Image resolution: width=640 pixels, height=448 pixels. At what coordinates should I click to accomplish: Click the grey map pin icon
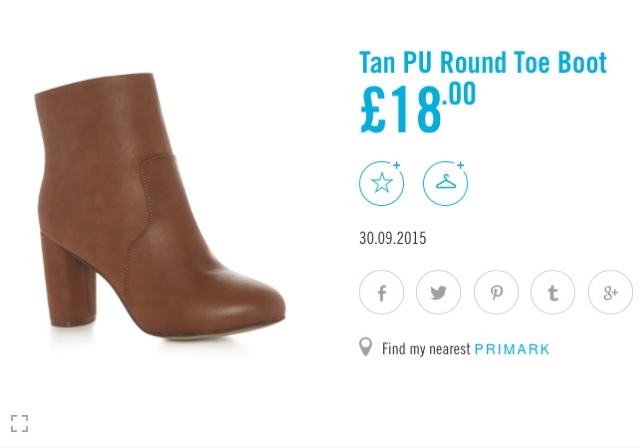(x=365, y=347)
